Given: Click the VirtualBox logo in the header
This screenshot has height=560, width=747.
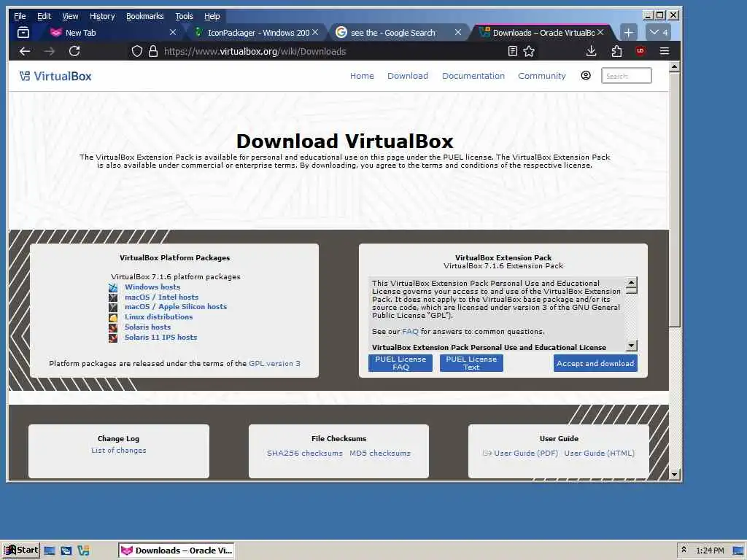Looking at the screenshot, I should (x=55, y=76).
